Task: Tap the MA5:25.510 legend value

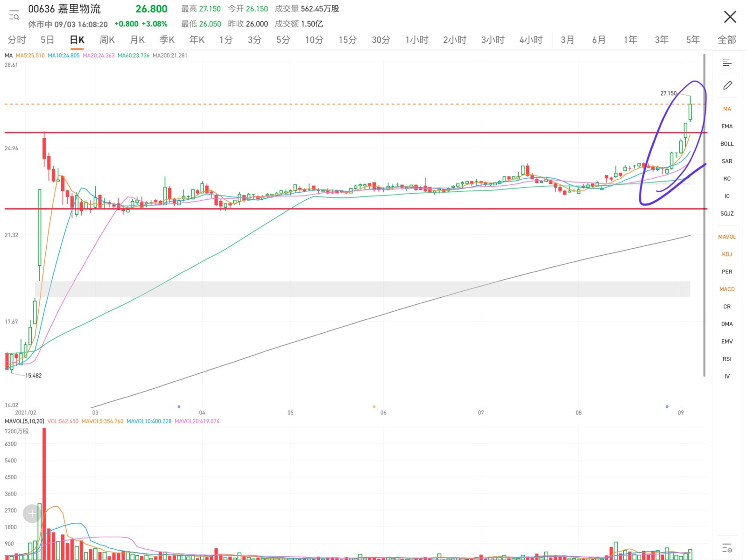Action: [30, 56]
